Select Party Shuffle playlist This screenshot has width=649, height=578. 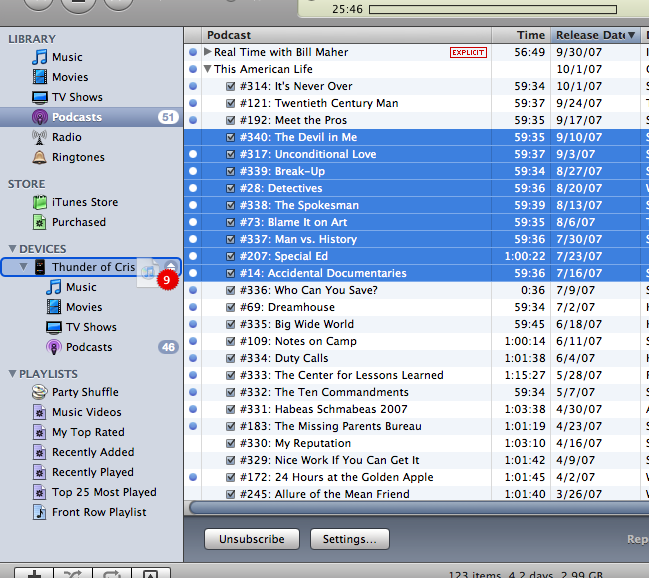pyautogui.click(x=91, y=392)
